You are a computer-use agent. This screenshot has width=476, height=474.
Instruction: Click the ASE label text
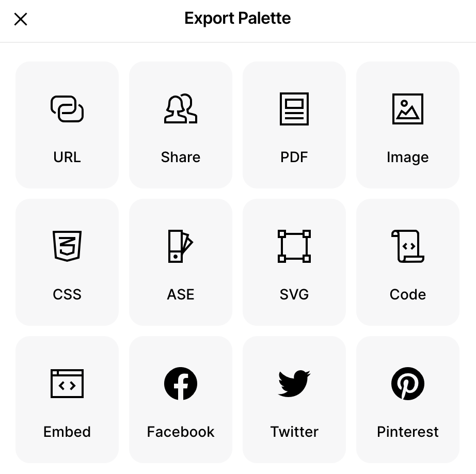point(181,294)
